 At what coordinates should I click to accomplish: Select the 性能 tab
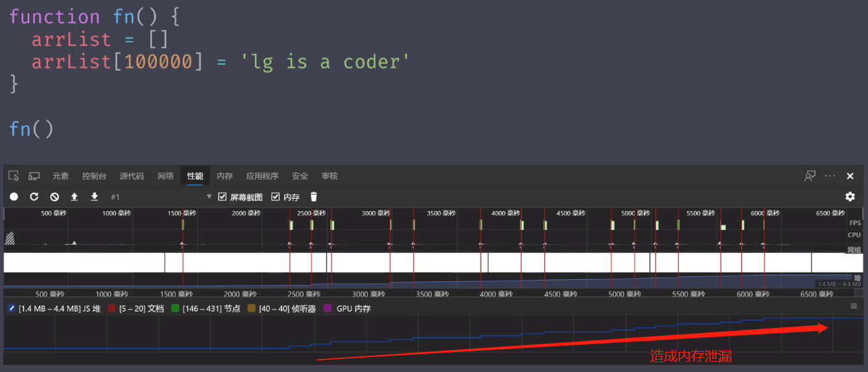195,176
